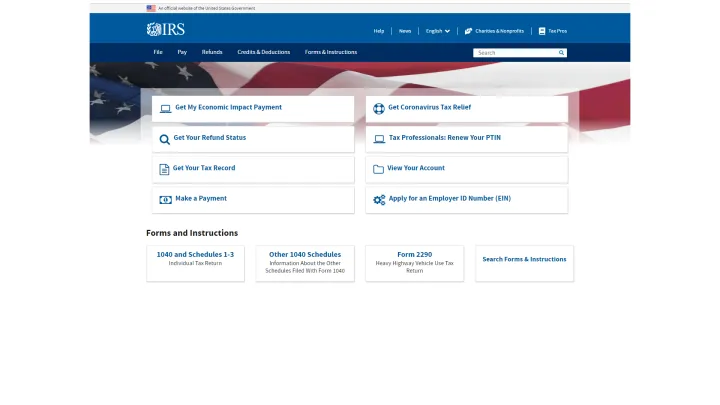Screen dimensions: 720x405
Task: Open the English language dropdown
Action: pyautogui.click(x=438, y=31)
